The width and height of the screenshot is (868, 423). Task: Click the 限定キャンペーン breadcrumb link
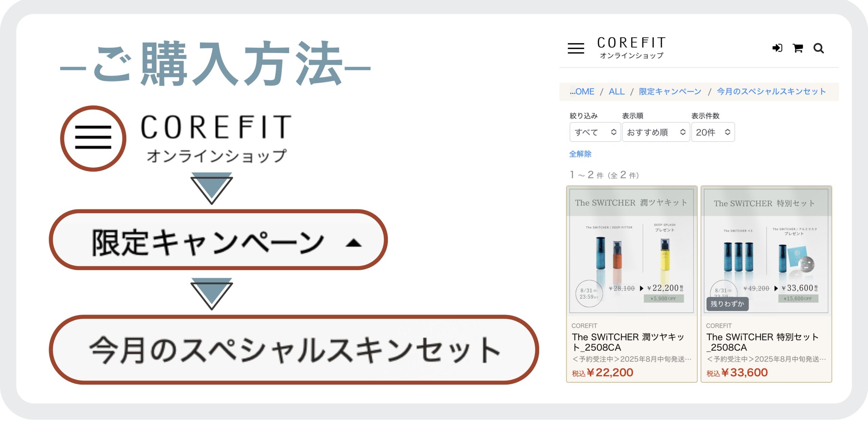coord(670,92)
